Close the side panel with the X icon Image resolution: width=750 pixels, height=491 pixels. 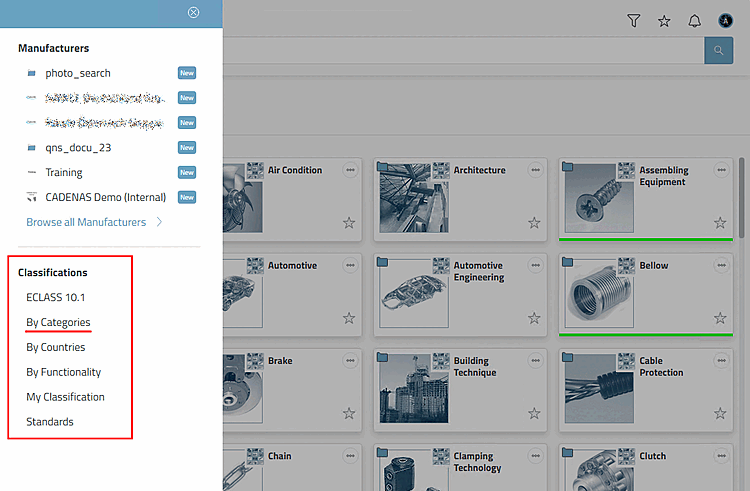(x=193, y=12)
